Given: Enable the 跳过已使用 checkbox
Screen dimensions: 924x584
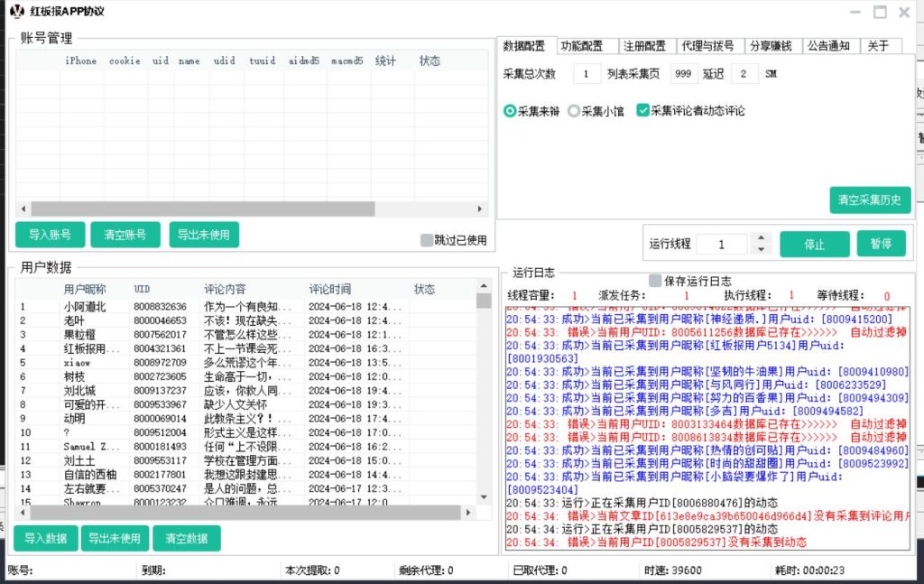Looking at the screenshot, I should tap(427, 240).
